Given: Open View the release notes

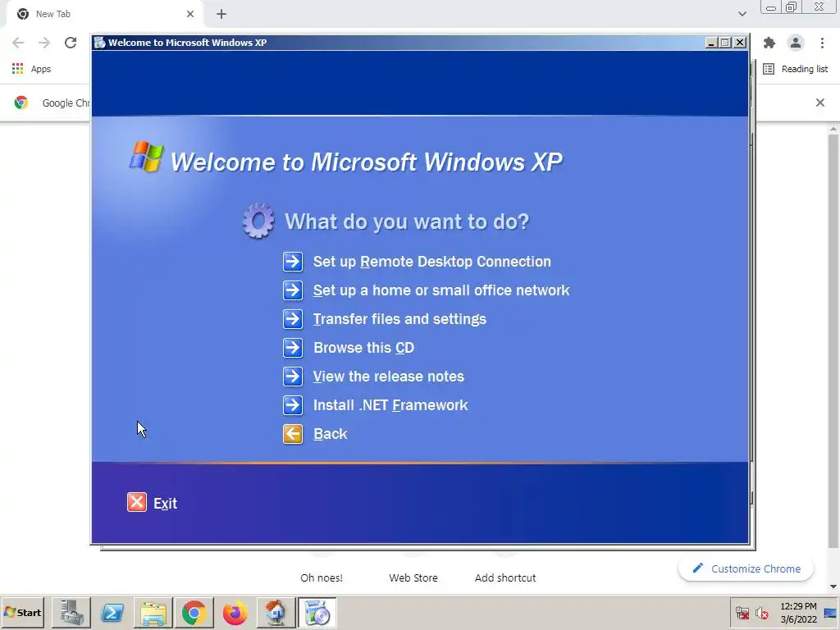Looking at the screenshot, I should click(x=388, y=377).
